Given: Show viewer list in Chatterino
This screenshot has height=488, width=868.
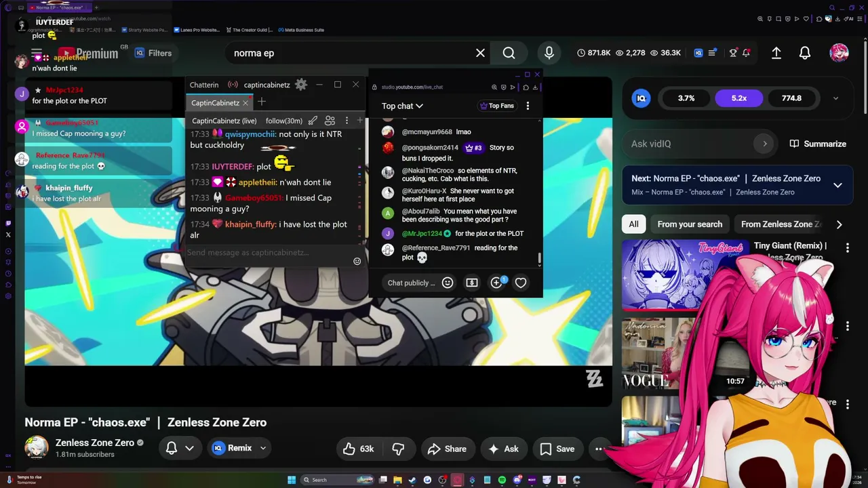Looking at the screenshot, I should pos(330,121).
